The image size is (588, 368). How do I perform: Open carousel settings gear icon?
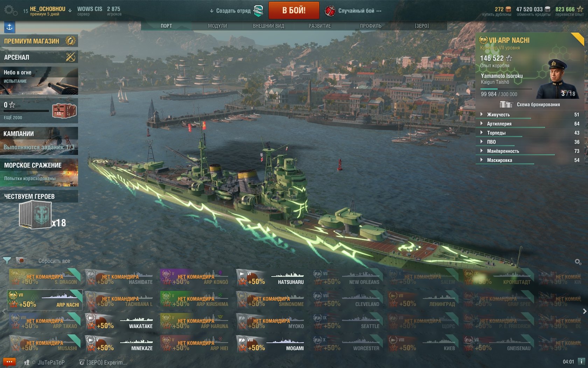pyautogui.click(x=578, y=262)
